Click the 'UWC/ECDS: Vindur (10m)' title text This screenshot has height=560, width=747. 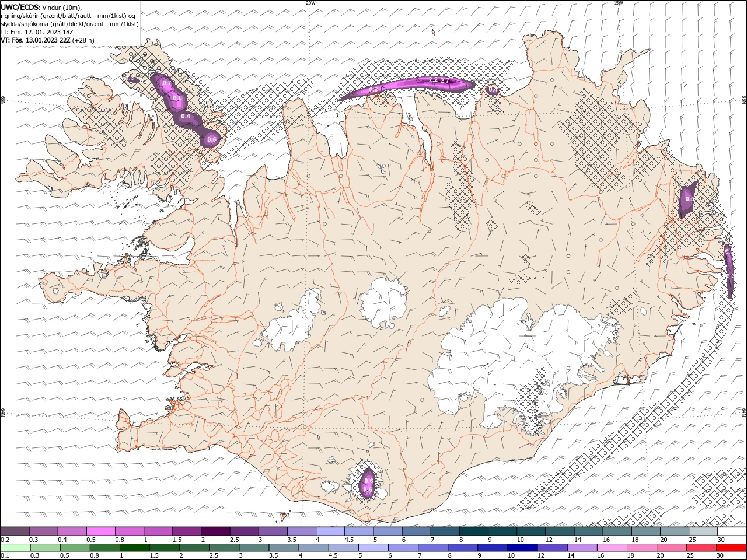coord(41,7)
